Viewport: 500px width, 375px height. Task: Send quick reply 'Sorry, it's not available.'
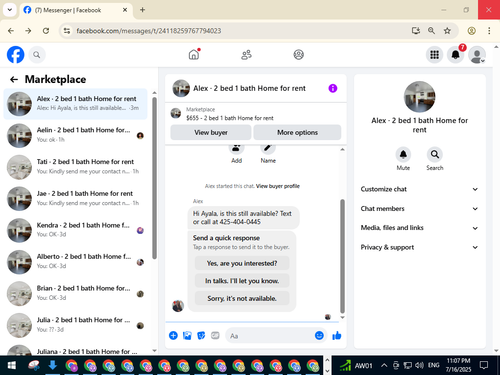coord(242,298)
